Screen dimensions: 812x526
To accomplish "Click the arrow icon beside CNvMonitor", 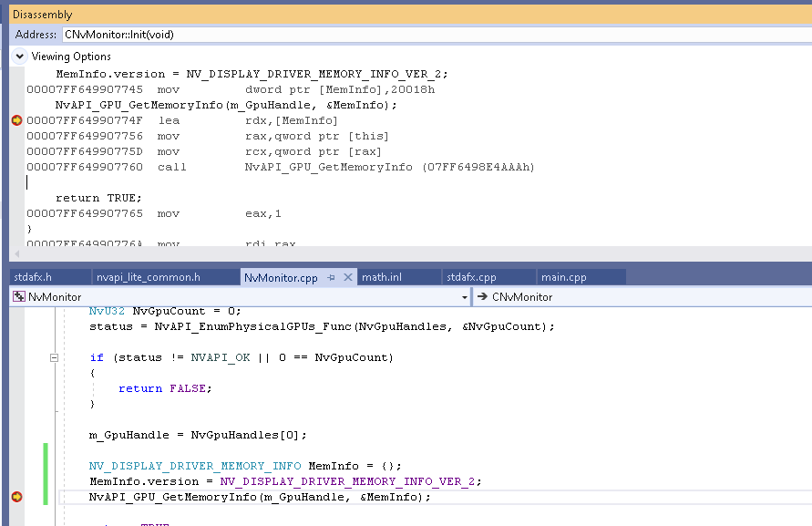I will click(x=482, y=296).
